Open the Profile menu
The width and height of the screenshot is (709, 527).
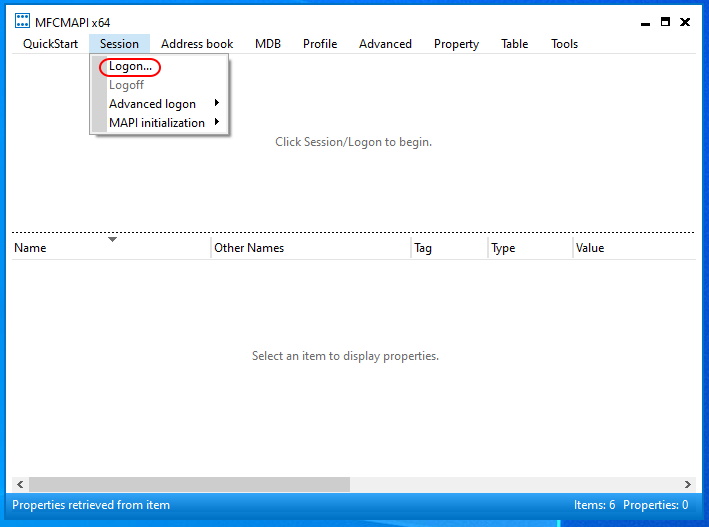coord(320,44)
